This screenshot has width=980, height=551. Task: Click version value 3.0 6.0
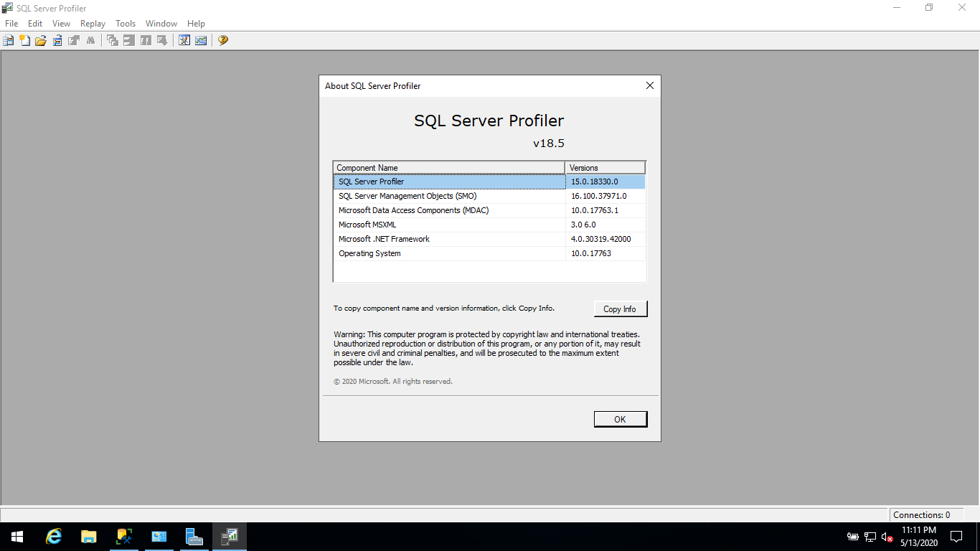pyautogui.click(x=583, y=225)
